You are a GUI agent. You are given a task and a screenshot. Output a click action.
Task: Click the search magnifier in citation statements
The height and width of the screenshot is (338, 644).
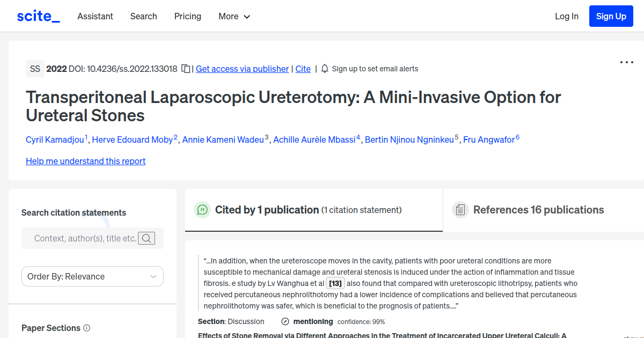click(x=146, y=238)
